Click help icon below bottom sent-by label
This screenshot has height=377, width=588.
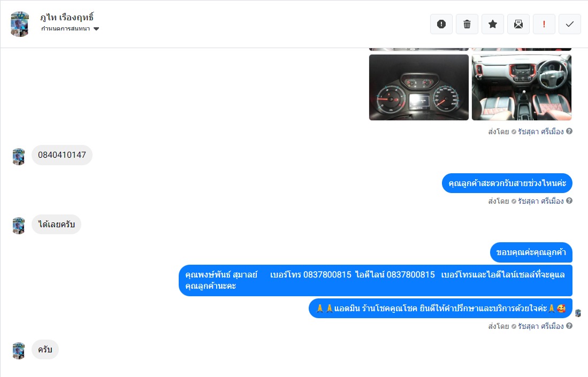point(569,326)
